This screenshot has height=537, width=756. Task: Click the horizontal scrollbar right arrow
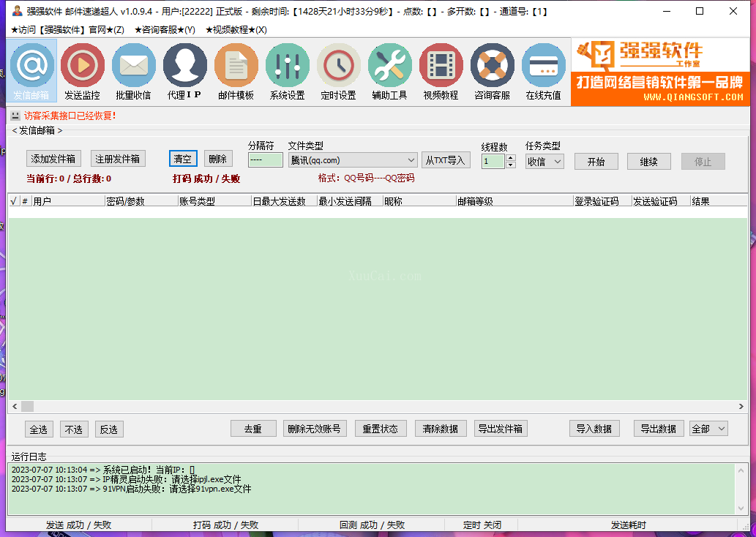(x=741, y=406)
